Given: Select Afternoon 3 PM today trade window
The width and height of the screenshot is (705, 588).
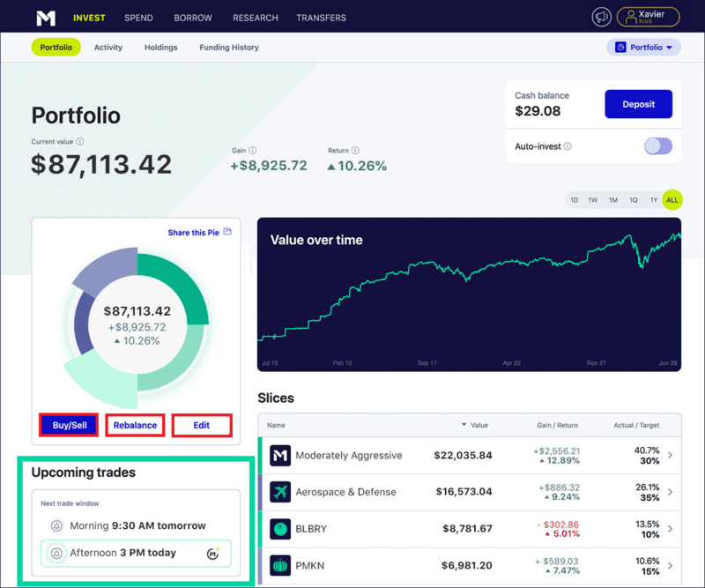Looking at the screenshot, I should (x=136, y=553).
